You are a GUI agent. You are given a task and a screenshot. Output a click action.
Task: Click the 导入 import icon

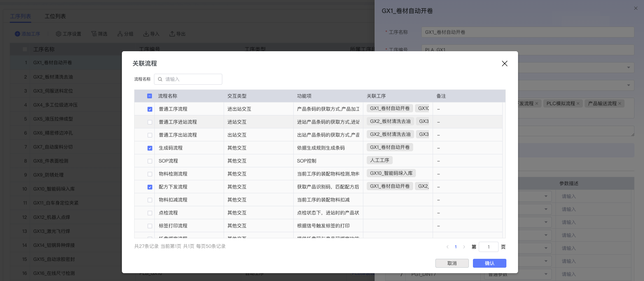146,34
